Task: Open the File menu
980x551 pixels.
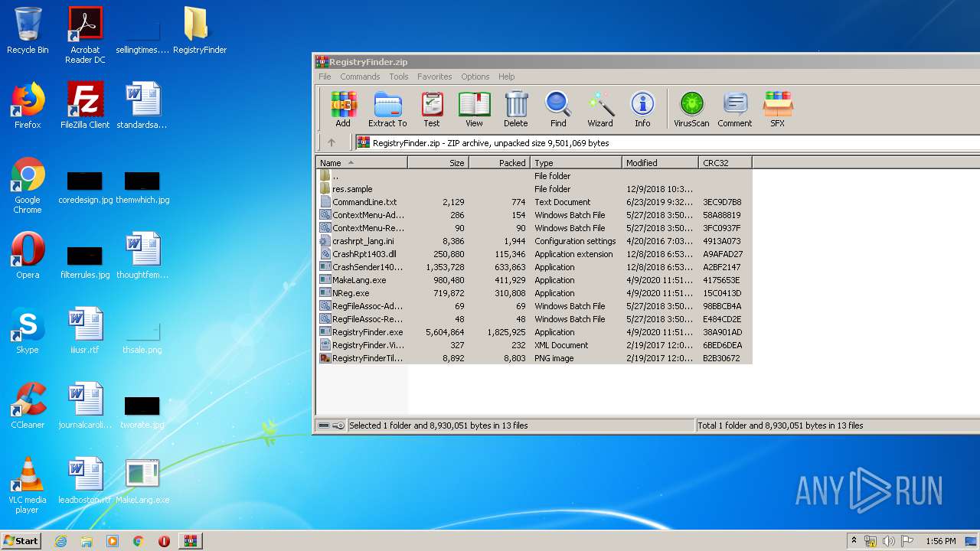Action: (x=325, y=77)
